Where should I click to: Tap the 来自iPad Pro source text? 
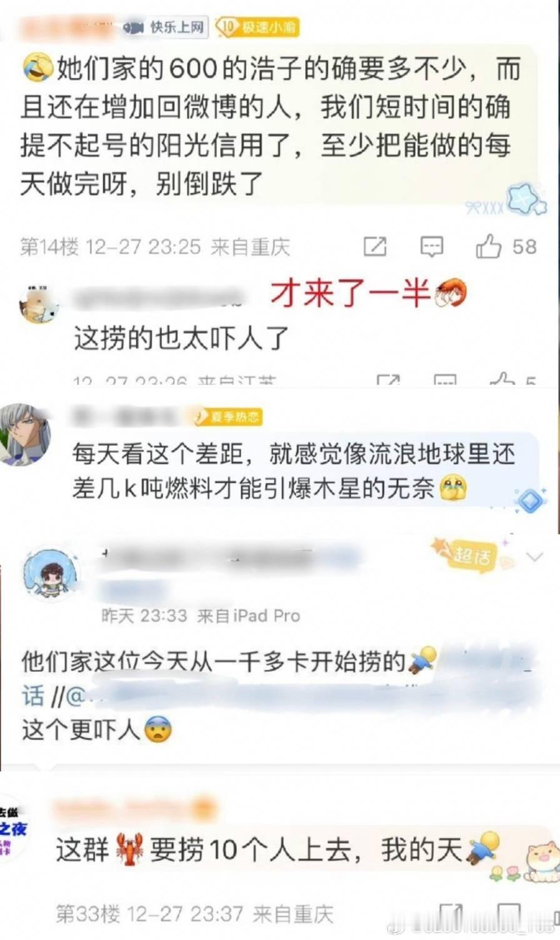pyautogui.click(x=248, y=616)
